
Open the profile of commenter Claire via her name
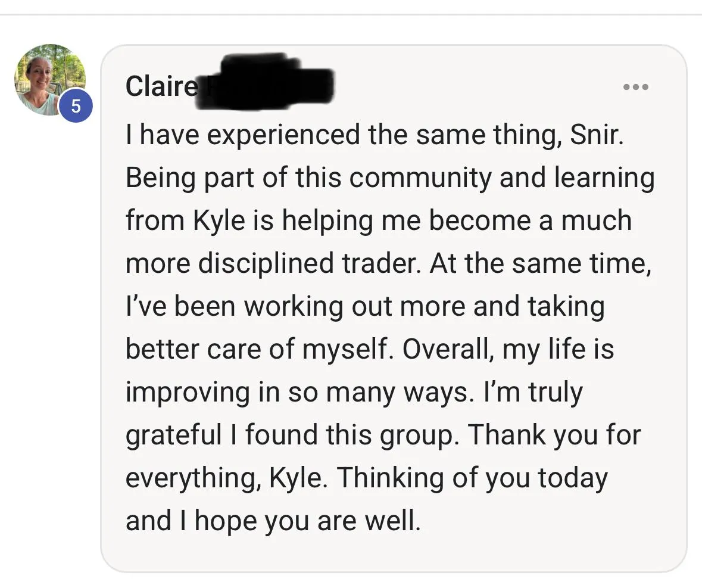tap(161, 86)
